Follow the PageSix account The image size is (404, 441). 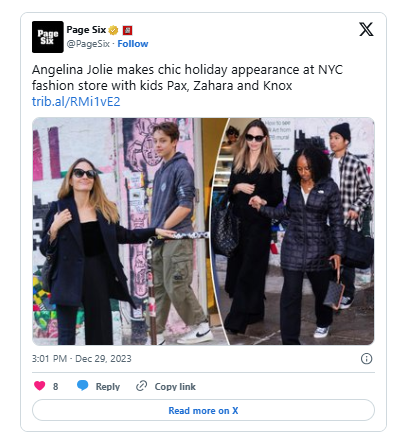[x=133, y=44]
